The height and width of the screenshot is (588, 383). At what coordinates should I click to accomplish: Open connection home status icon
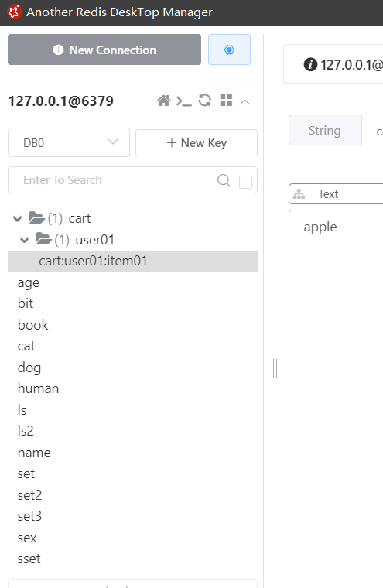coord(163,101)
